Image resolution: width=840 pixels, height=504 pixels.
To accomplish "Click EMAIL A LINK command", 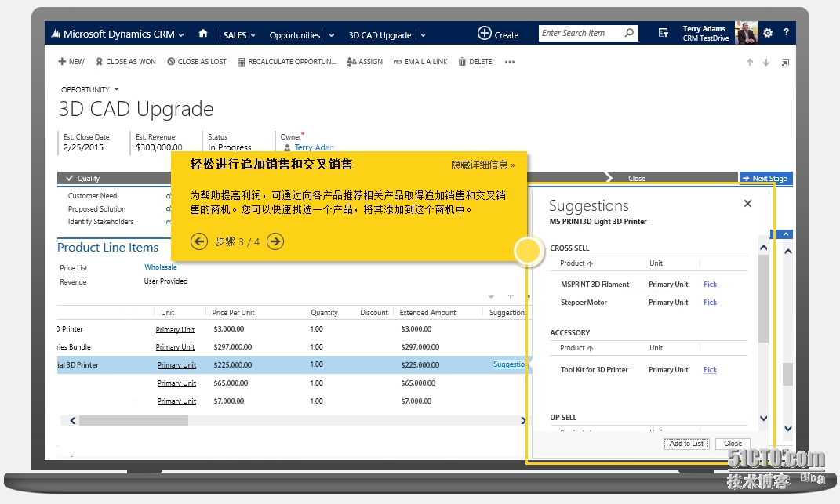I will pyautogui.click(x=420, y=62).
